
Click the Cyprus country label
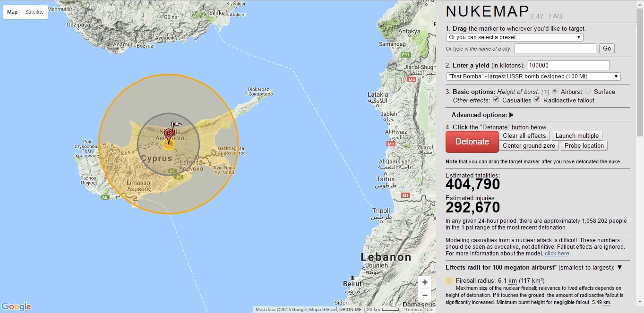coord(156,159)
